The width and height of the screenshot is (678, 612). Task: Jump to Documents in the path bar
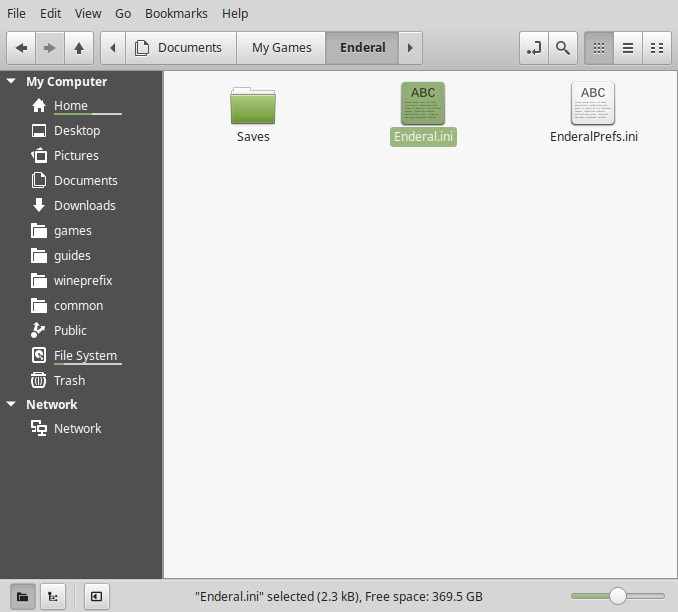181,48
